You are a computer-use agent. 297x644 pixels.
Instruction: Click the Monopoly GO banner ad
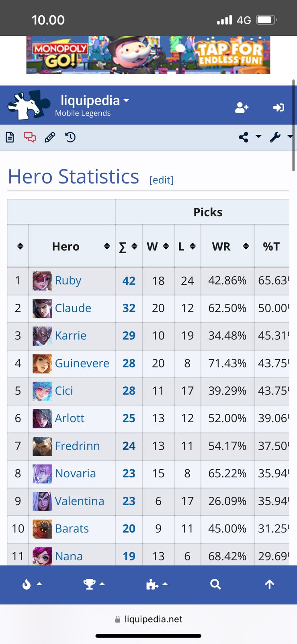pos(148,55)
